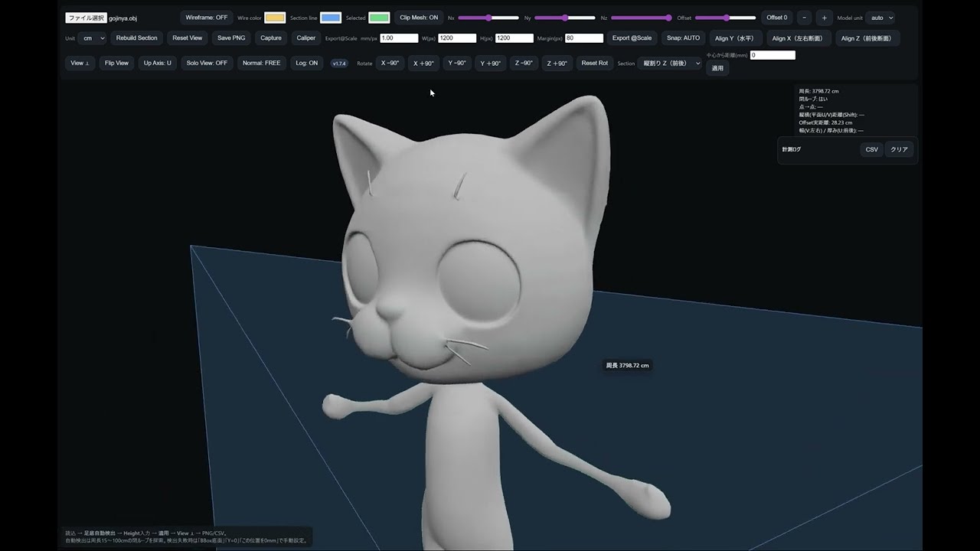Click the 中心から距離(mm) input field

coord(773,55)
